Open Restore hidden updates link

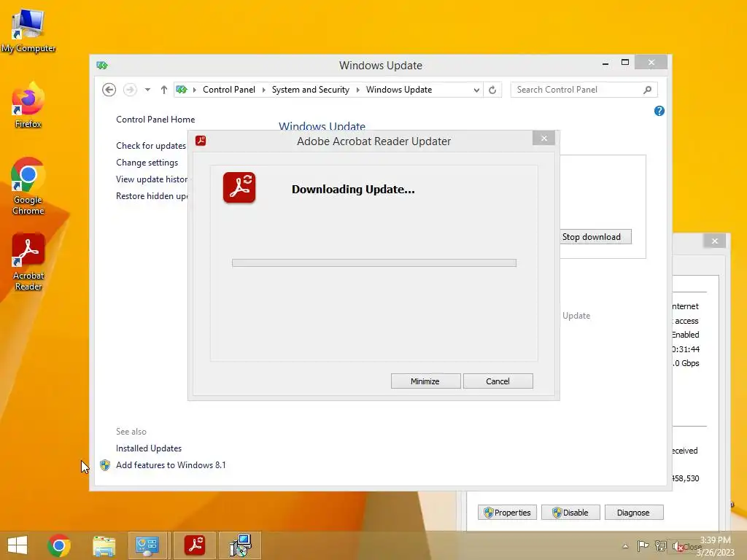[152, 195]
